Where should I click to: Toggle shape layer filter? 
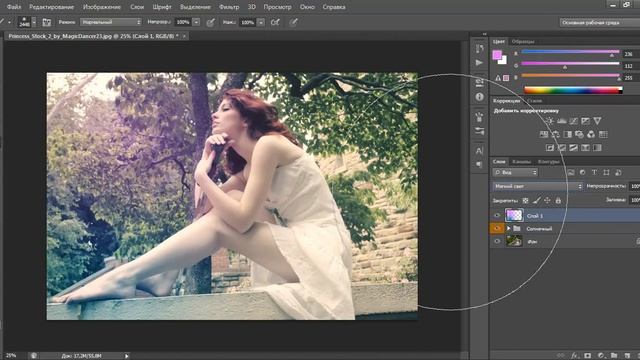point(607,173)
